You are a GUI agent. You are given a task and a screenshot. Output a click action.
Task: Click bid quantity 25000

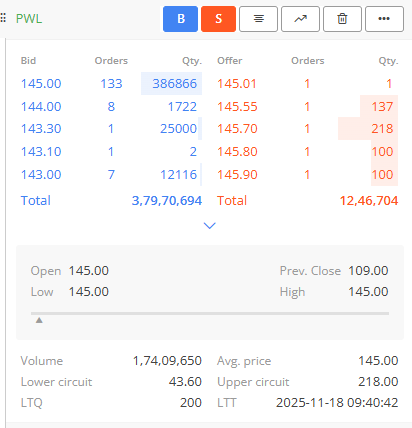(178, 129)
